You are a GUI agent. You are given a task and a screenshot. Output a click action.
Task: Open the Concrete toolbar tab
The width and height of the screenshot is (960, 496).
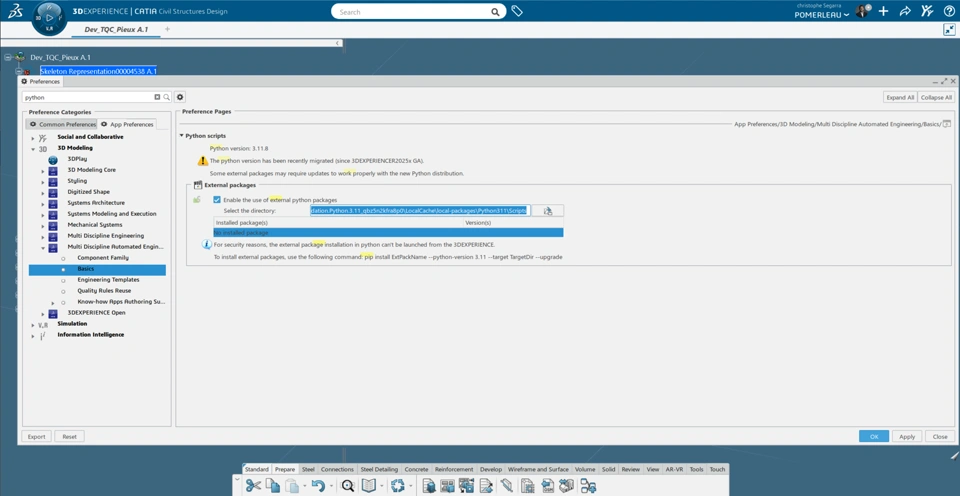416,469
